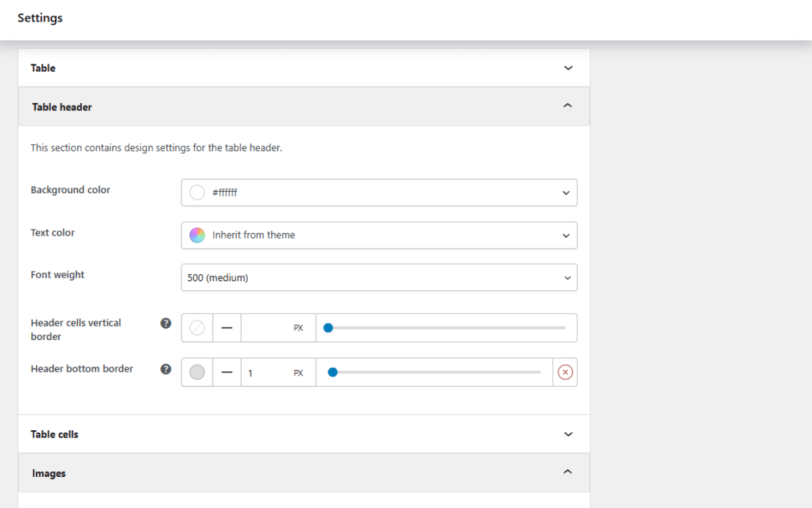Screen dimensions: 812x508
Task: Open border style picker for vertical border
Action: click(x=227, y=328)
